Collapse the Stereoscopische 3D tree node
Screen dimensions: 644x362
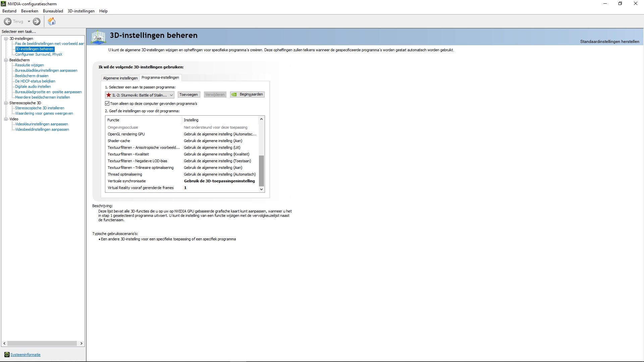(6, 103)
